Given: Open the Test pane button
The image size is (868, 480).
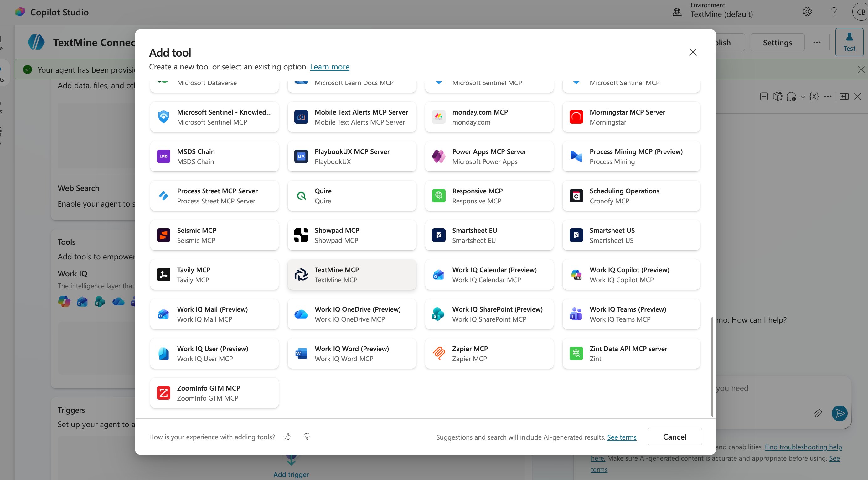Looking at the screenshot, I should tap(849, 42).
